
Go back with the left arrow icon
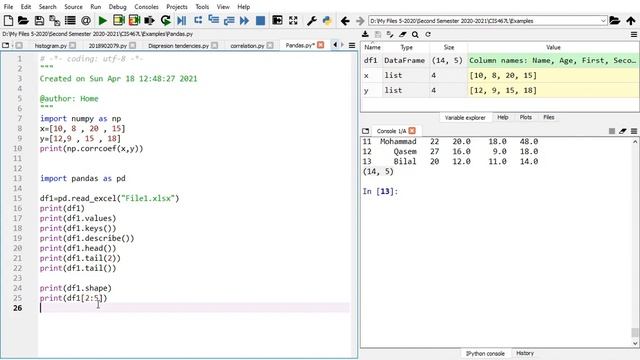[x=345, y=21]
